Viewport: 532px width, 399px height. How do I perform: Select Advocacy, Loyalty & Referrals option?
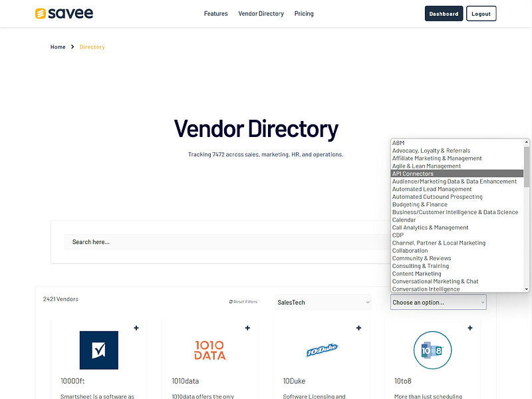[x=457, y=151]
